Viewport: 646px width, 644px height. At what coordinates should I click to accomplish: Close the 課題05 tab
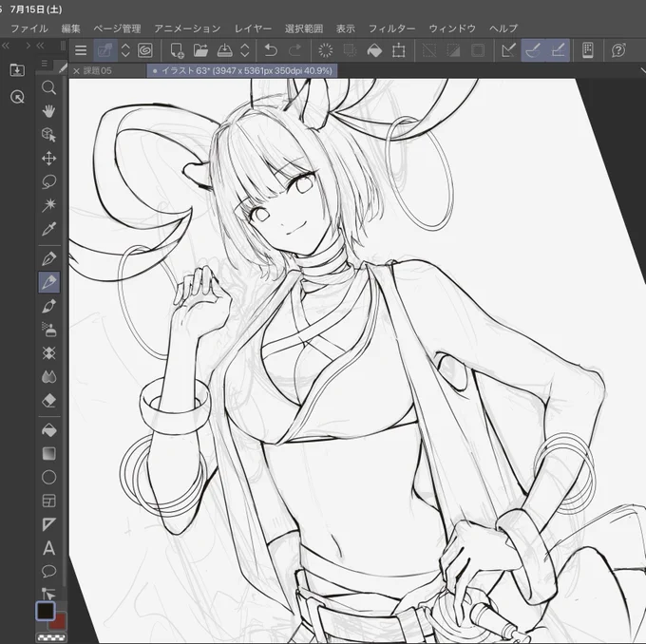point(76,71)
